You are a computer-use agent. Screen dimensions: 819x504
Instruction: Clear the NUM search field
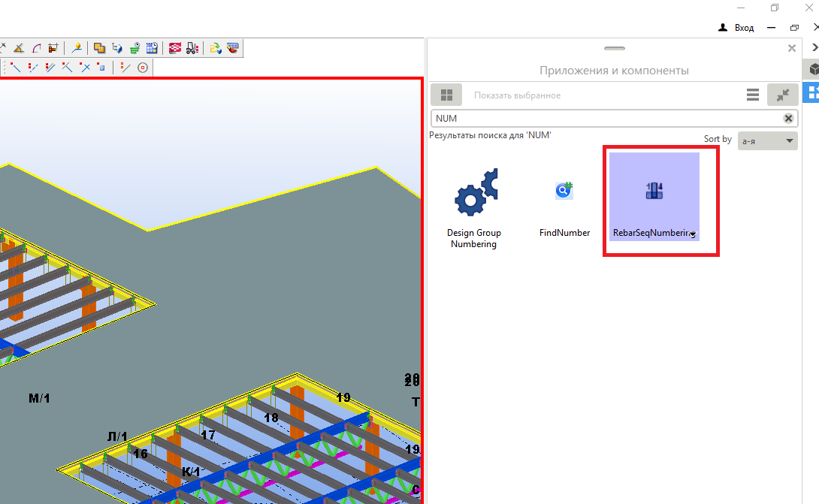click(788, 119)
